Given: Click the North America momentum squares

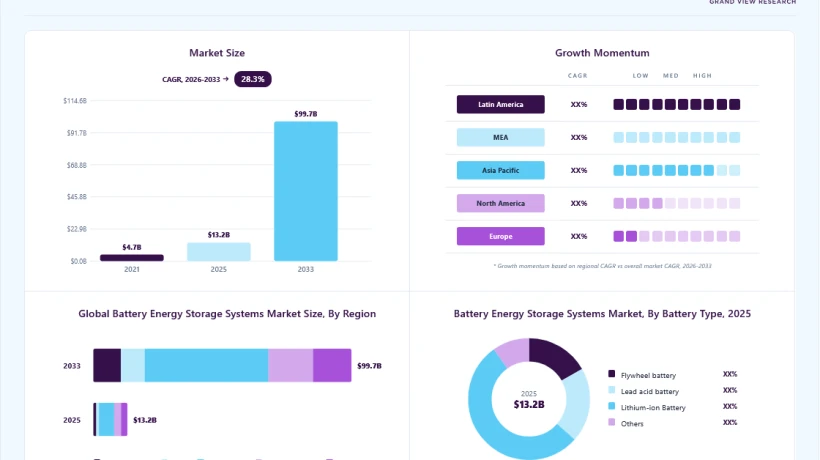Looking at the screenshot, I should click(677, 203).
